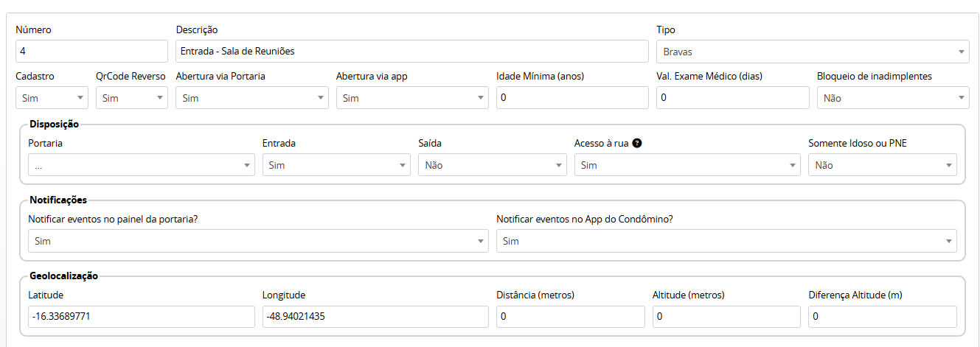Open the QrCode Reverso dropdown

point(131,98)
